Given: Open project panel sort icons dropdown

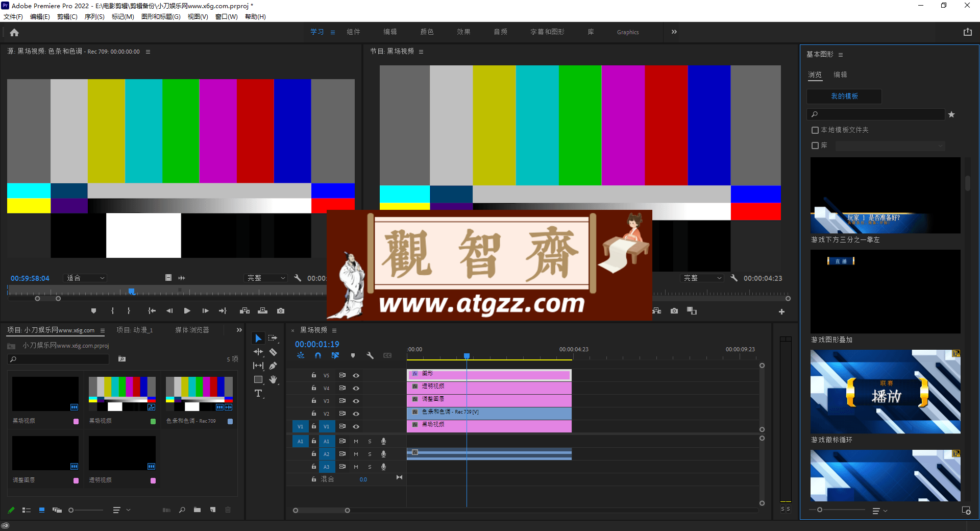Looking at the screenshot, I should coord(121,510).
